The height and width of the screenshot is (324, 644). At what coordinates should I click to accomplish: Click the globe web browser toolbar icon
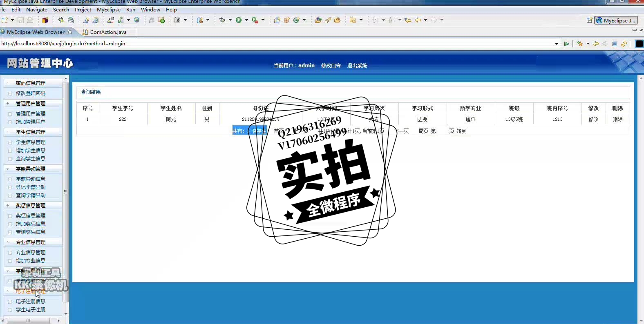(x=137, y=20)
